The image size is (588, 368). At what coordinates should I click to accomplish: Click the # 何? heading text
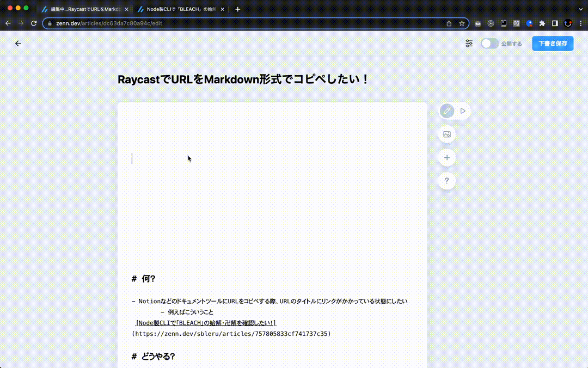point(143,279)
